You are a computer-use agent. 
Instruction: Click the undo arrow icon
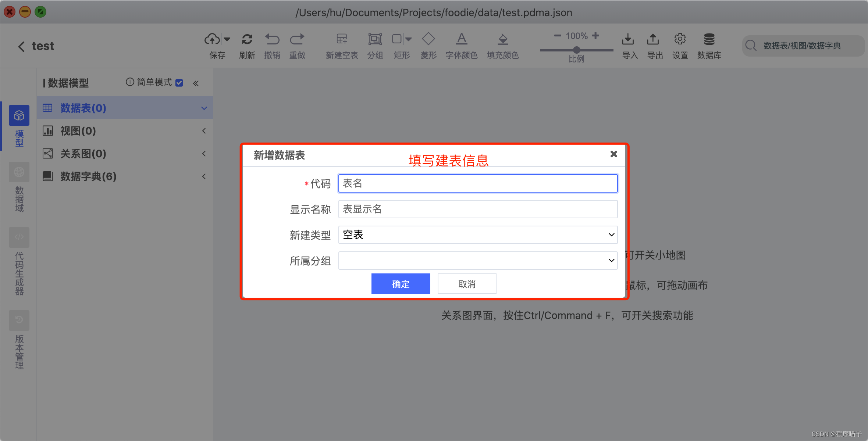[272, 39]
